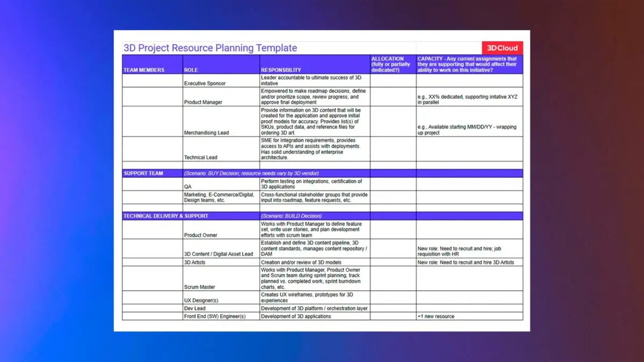This screenshot has height=362, width=644.
Task: Click the Merchandising Lead role cell
Action: point(221,121)
